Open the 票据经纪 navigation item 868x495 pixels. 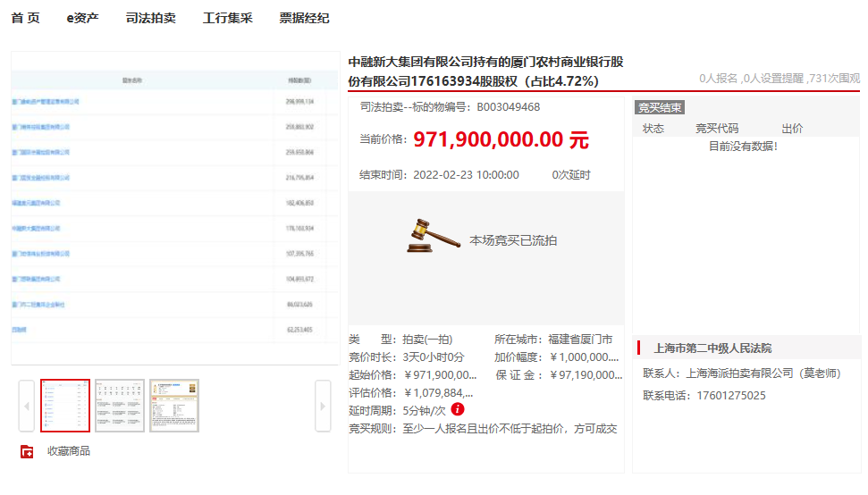(304, 18)
